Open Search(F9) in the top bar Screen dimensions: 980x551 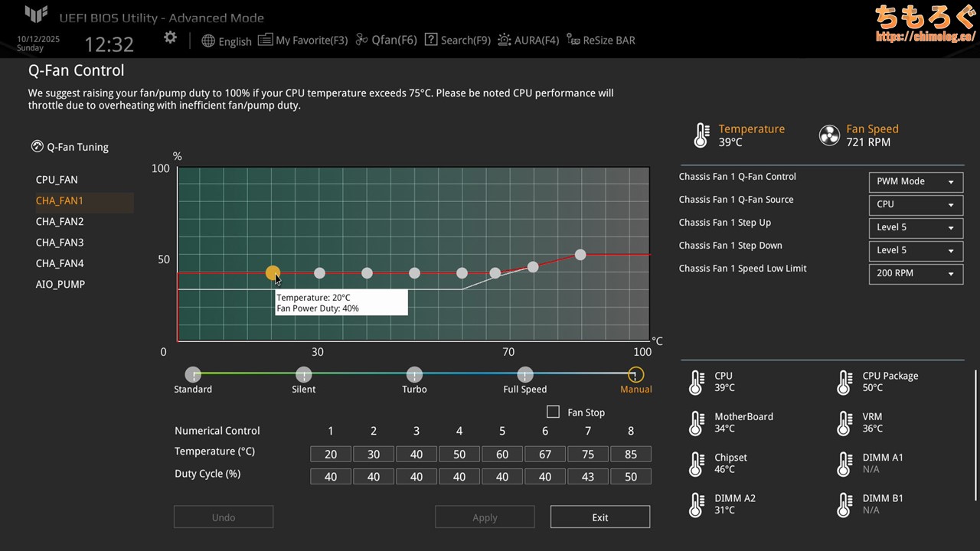(x=458, y=40)
